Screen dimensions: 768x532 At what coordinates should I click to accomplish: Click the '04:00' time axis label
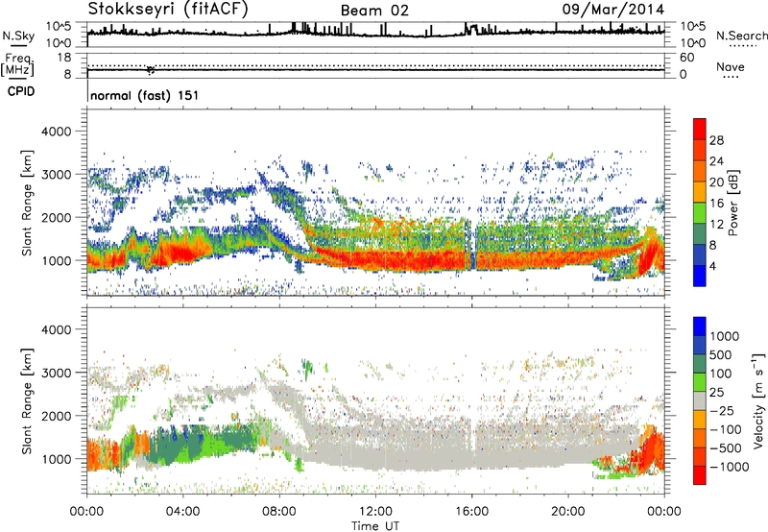(182, 512)
